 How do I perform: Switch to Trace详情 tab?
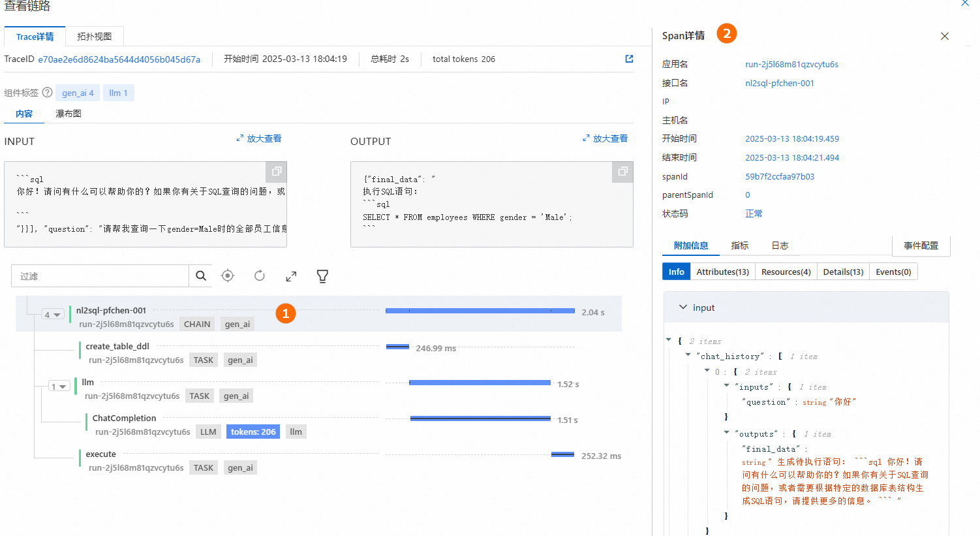point(35,37)
